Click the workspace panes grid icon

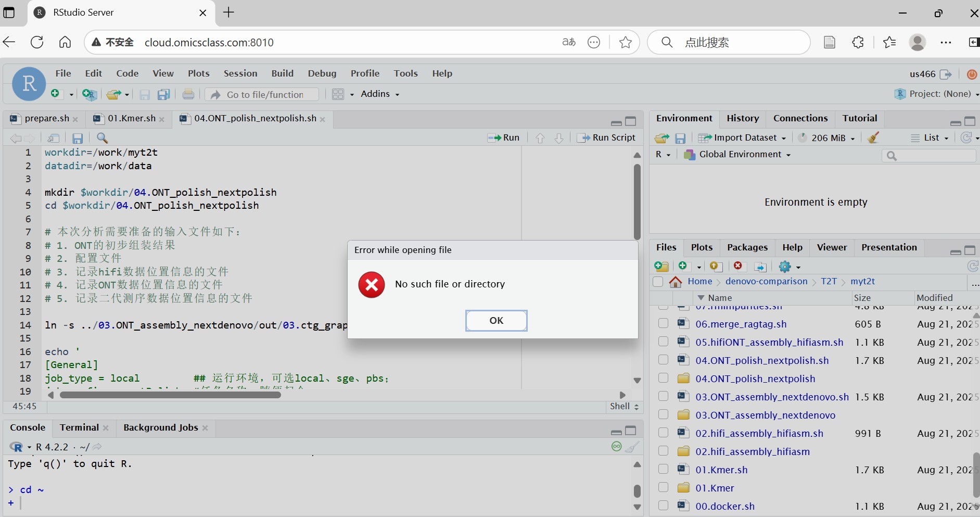(338, 94)
